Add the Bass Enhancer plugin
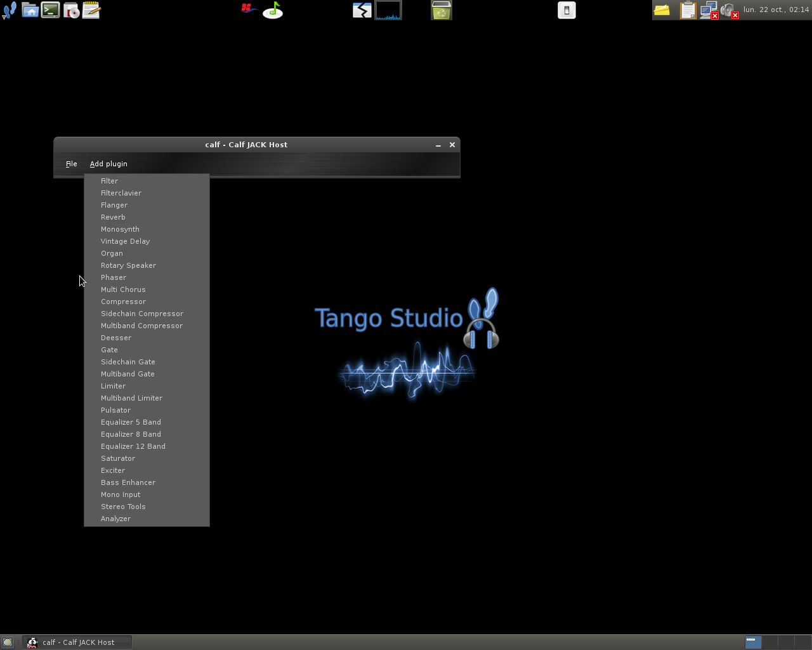This screenshot has height=650, width=812. [147, 482]
